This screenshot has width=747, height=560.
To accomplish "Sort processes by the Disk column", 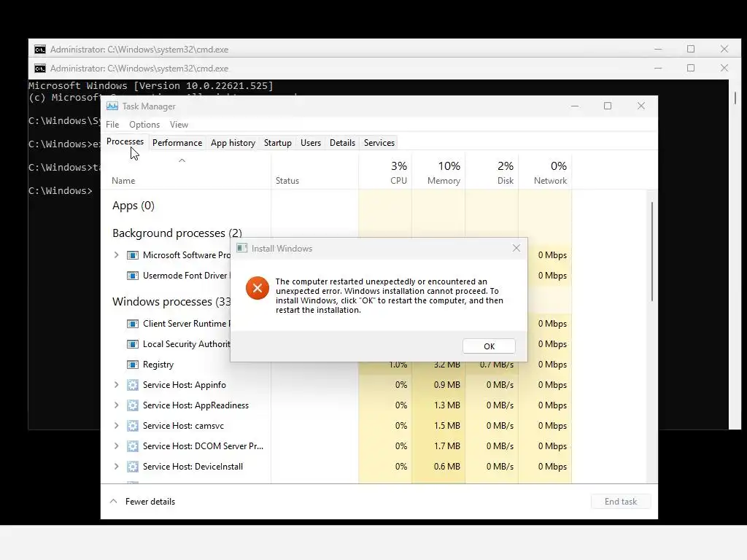I will point(492,172).
